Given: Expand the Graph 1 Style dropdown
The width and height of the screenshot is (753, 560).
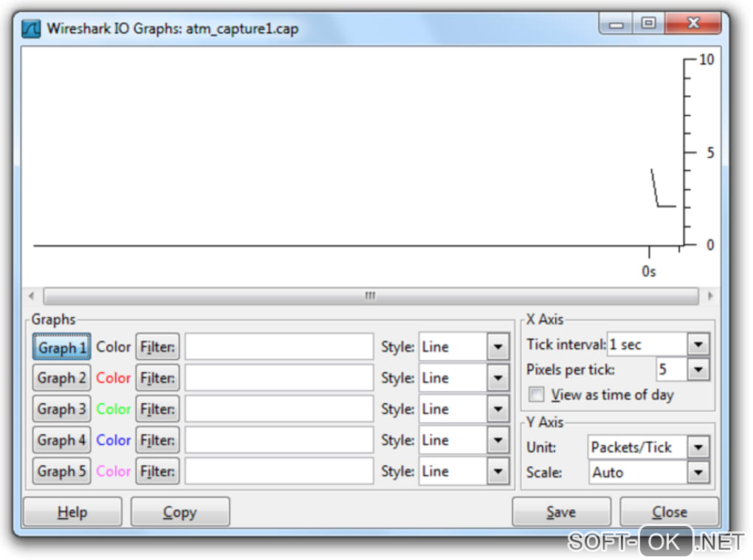Looking at the screenshot, I should [498, 347].
